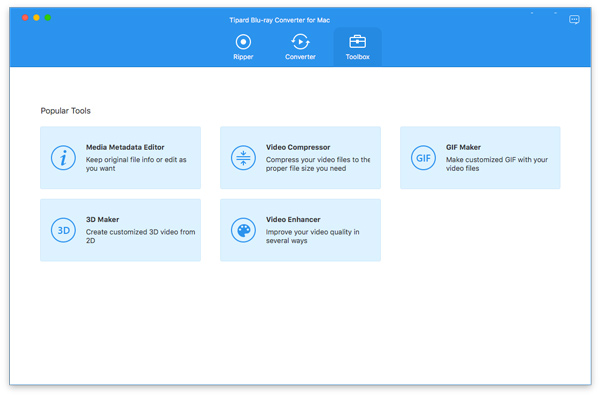Viewport: 600px width, 396px height.
Task: Switch to the Converter tab
Action: (300, 47)
